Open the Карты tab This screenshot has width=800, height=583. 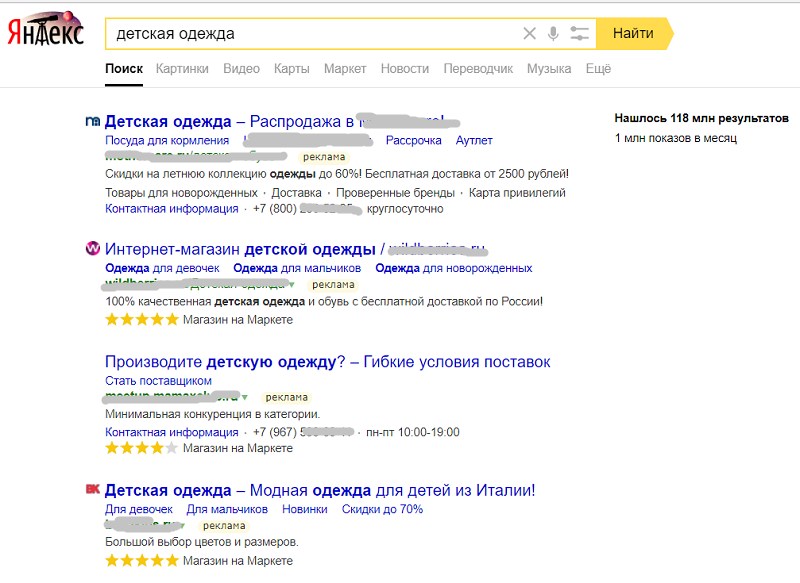[291, 69]
